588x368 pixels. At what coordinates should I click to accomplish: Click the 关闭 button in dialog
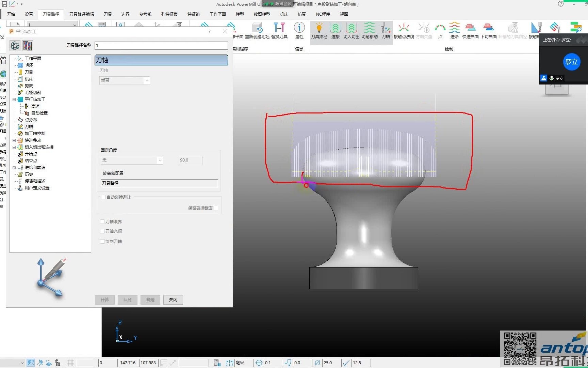pyautogui.click(x=173, y=300)
